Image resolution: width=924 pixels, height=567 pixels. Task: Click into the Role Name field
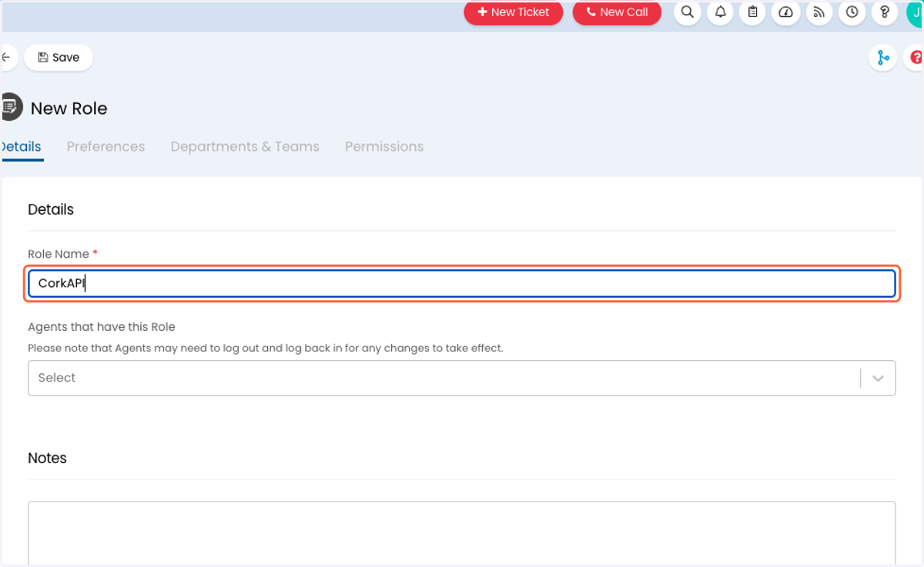pyautogui.click(x=462, y=283)
